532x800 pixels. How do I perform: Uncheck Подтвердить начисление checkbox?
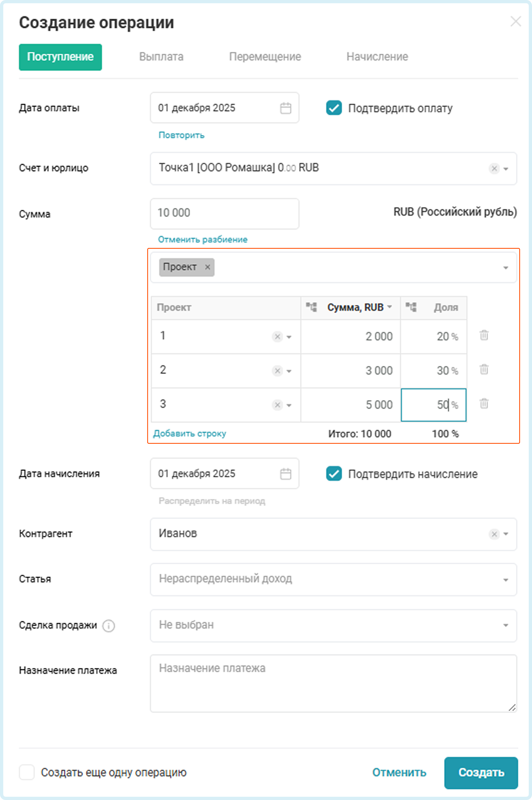[x=334, y=474]
